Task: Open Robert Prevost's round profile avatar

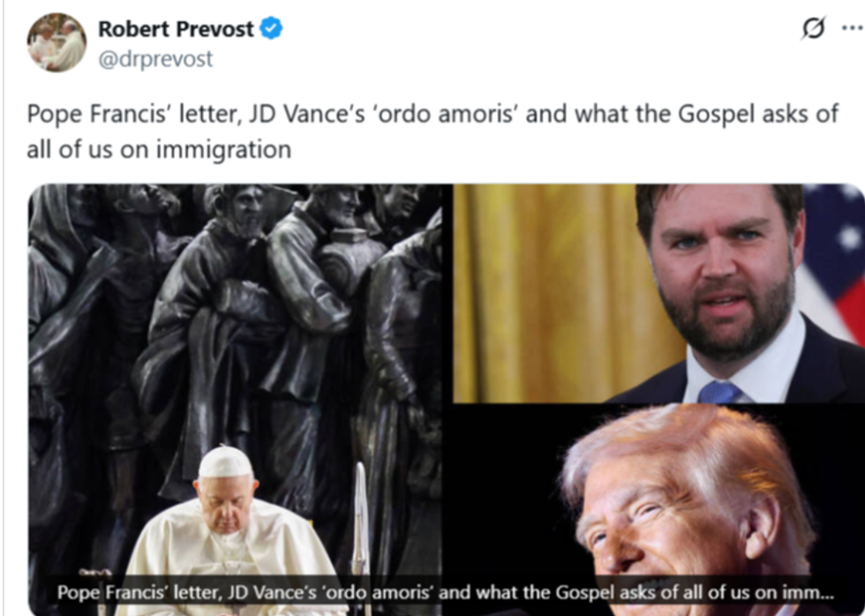Action: (x=56, y=42)
